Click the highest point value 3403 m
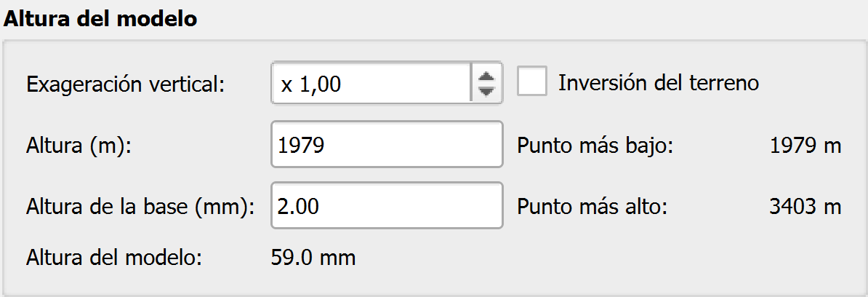 pos(805,207)
